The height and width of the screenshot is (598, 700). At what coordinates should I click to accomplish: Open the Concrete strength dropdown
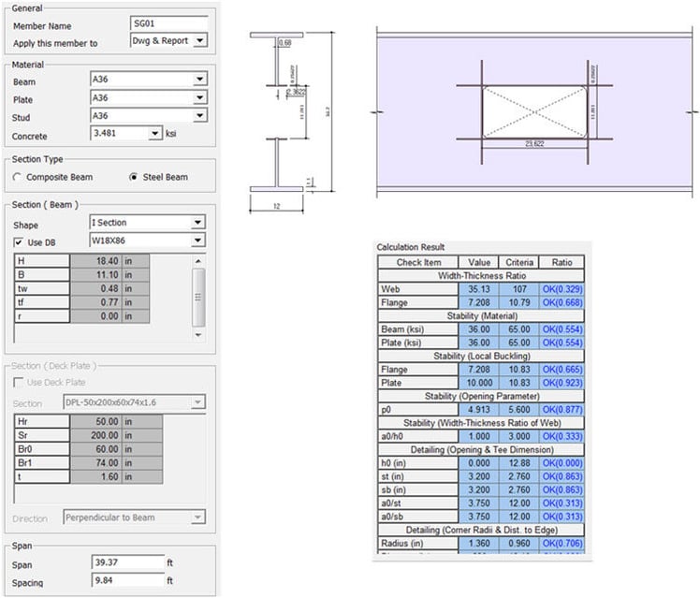(x=155, y=134)
